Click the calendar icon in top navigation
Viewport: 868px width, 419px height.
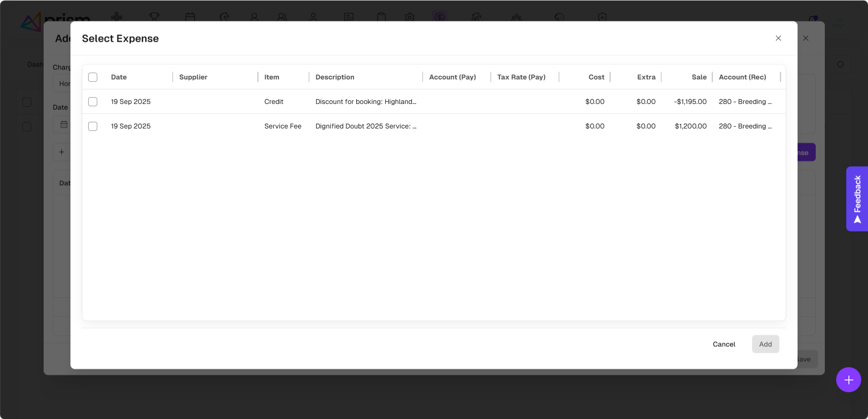tap(190, 17)
